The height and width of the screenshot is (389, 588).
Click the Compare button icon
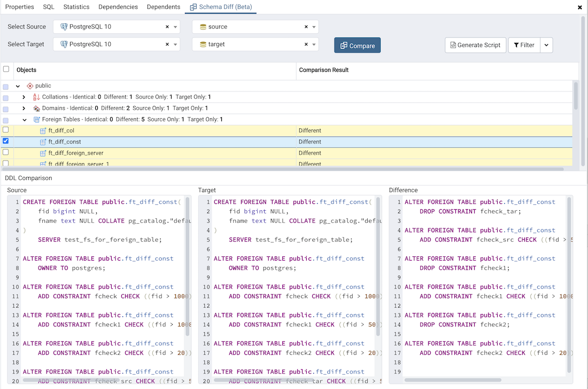point(344,45)
